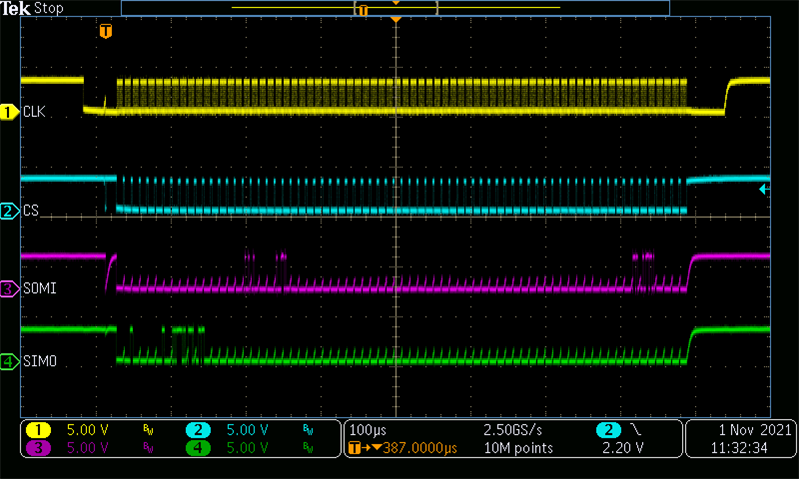Image resolution: width=799 pixels, height=479 pixels.
Task: Click the channel 1 CLK ground marker
Action: [x=9, y=112]
